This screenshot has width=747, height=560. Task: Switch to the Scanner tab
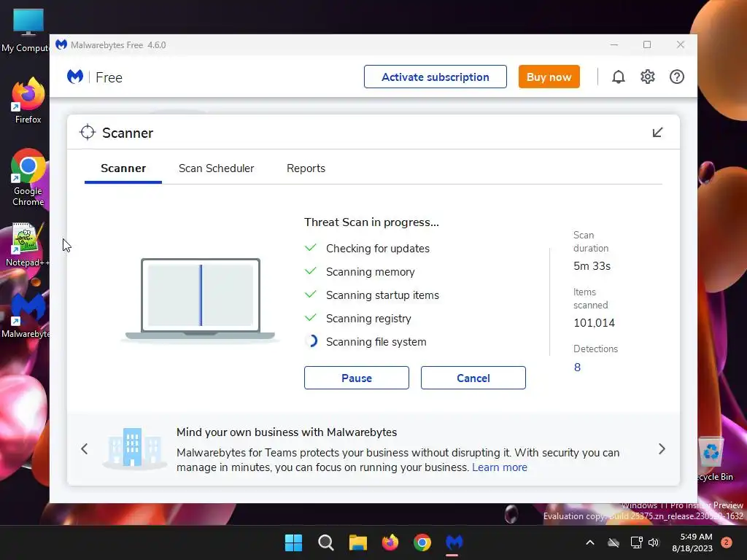pyautogui.click(x=123, y=168)
